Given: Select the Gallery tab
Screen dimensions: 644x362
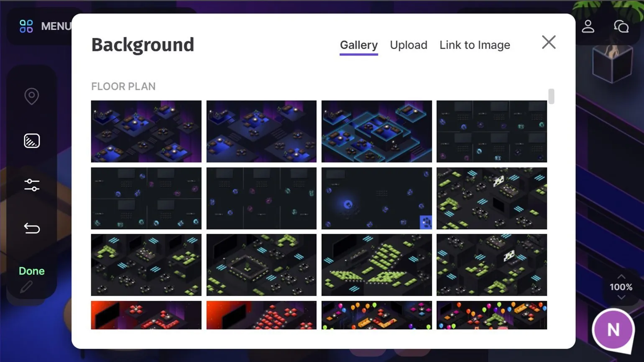Looking at the screenshot, I should 358,45.
